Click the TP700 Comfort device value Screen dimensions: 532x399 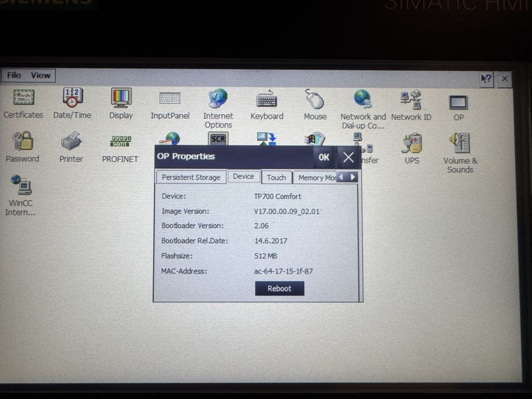278,197
